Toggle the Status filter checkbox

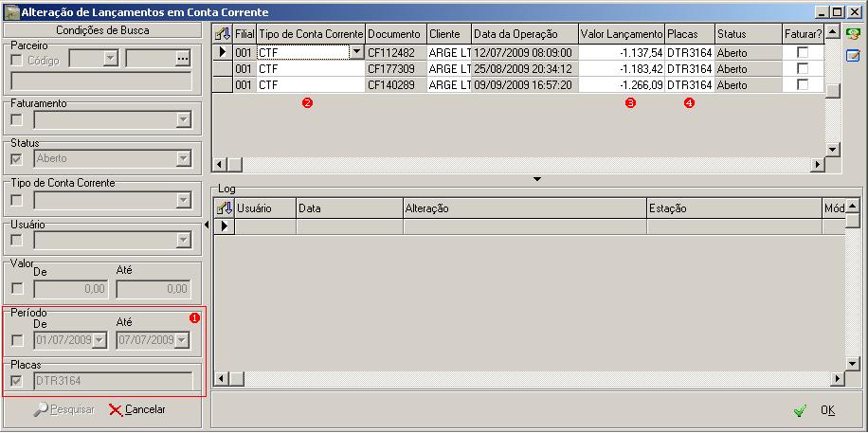pyautogui.click(x=17, y=159)
